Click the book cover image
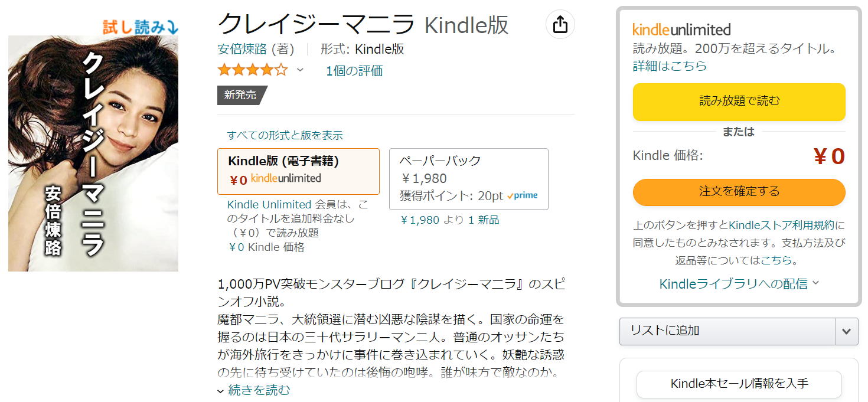The width and height of the screenshot is (868, 402). 93,153
